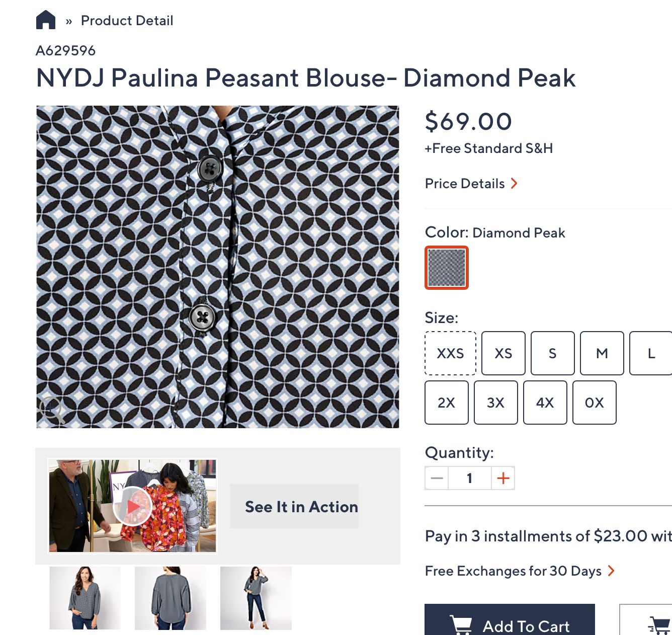Pick size 2X
The width and height of the screenshot is (672, 635).
pyautogui.click(x=446, y=403)
